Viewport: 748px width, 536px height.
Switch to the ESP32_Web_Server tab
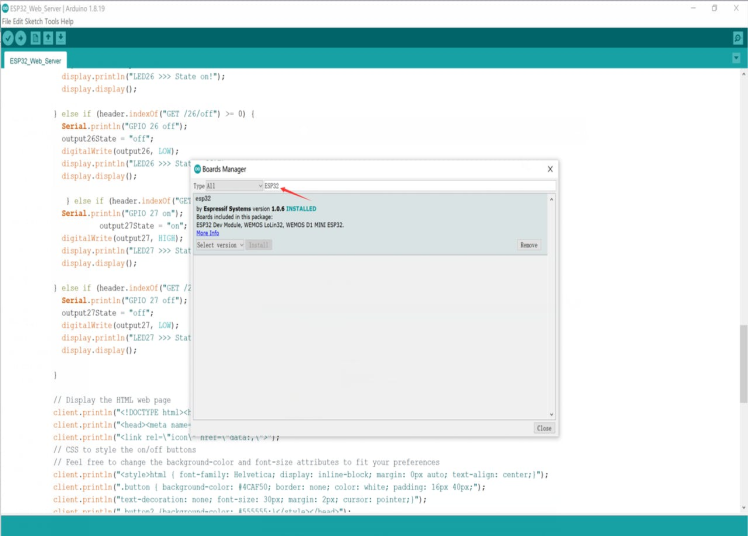pos(36,61)
